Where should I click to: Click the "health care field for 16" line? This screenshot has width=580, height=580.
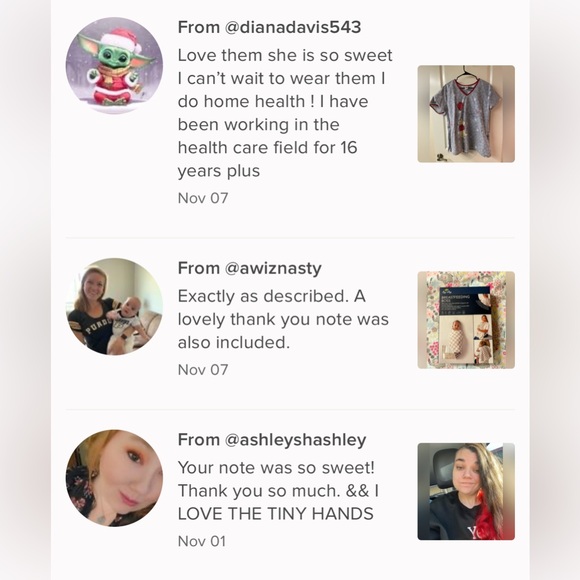267,148
